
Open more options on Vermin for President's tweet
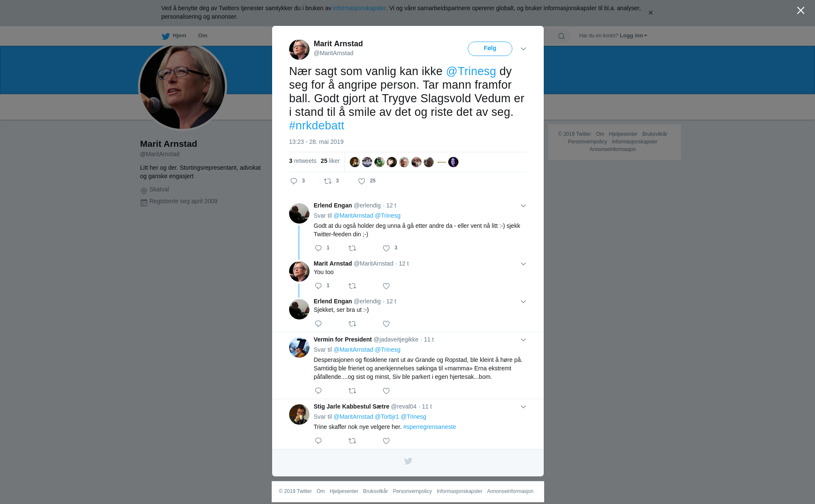(523, 340)
